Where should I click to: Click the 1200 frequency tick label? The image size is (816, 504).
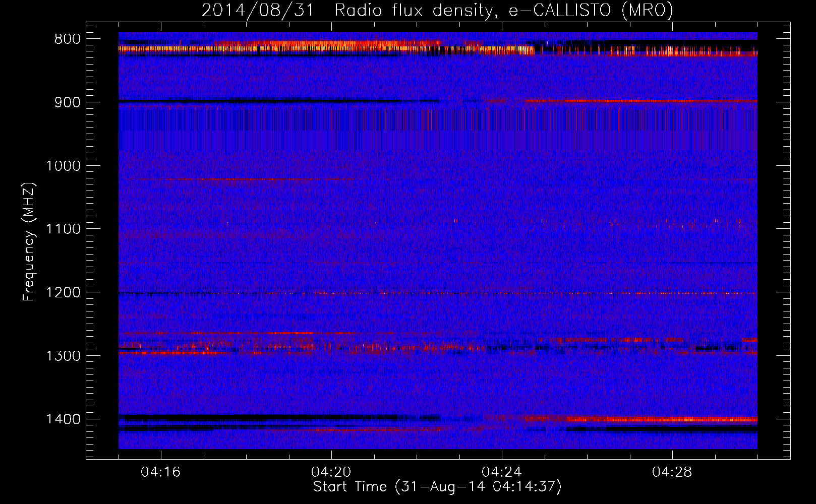point(63,293)
